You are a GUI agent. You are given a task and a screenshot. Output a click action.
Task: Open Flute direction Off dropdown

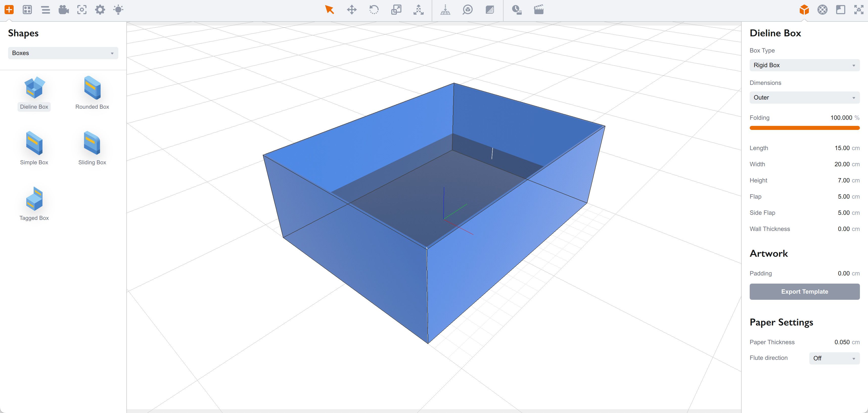pos(834,358)
